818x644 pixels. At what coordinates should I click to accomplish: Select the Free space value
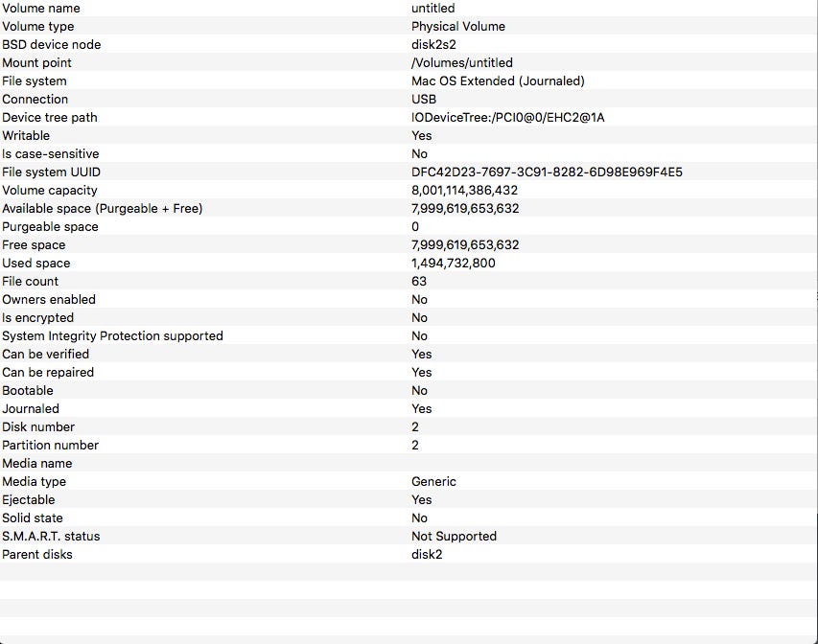(465, 245)
